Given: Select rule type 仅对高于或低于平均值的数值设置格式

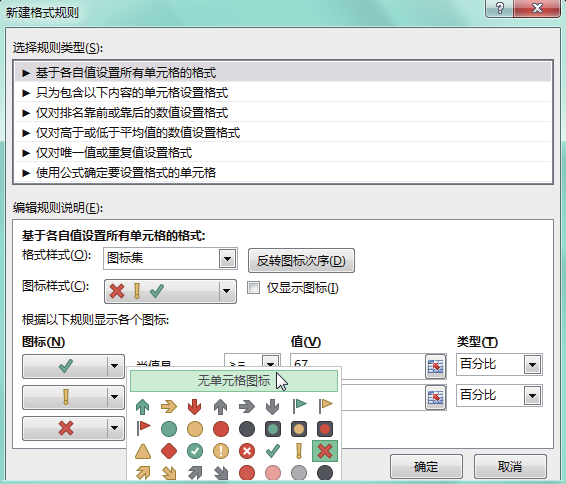Looking at the screenshot, I should click(x=283, y=132).
